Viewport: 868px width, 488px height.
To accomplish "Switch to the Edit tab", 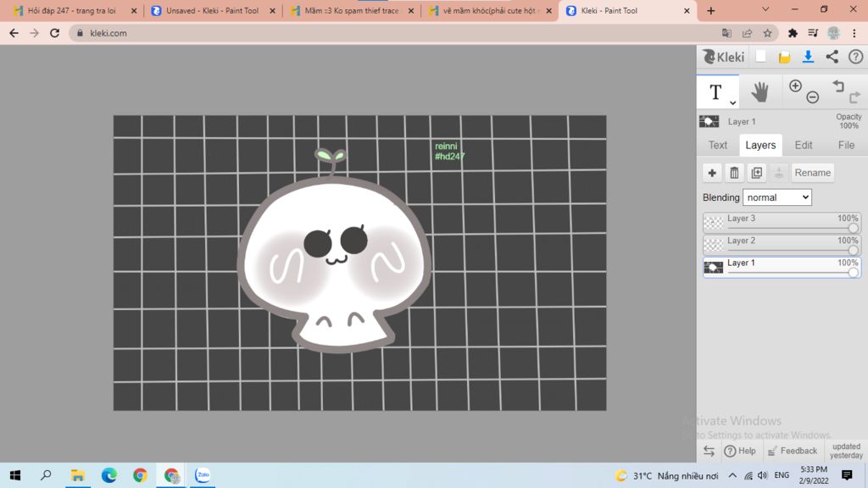I will [804, 145].
